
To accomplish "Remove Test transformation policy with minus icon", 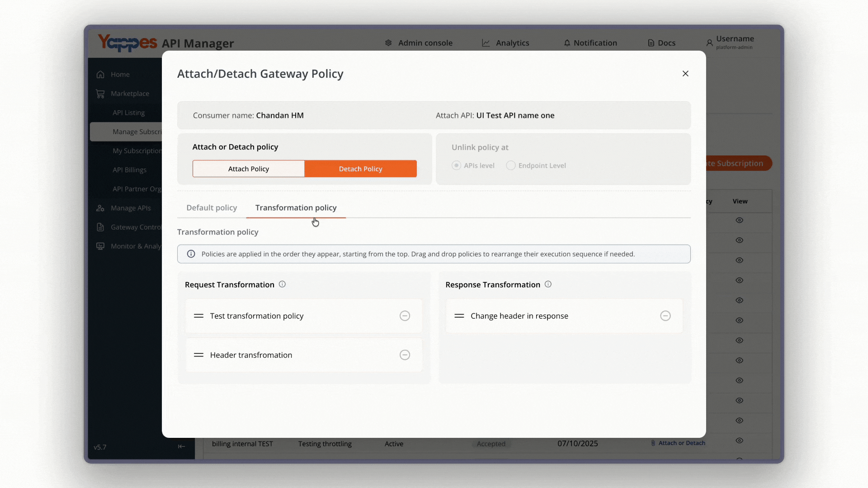I will coord(405,316).
